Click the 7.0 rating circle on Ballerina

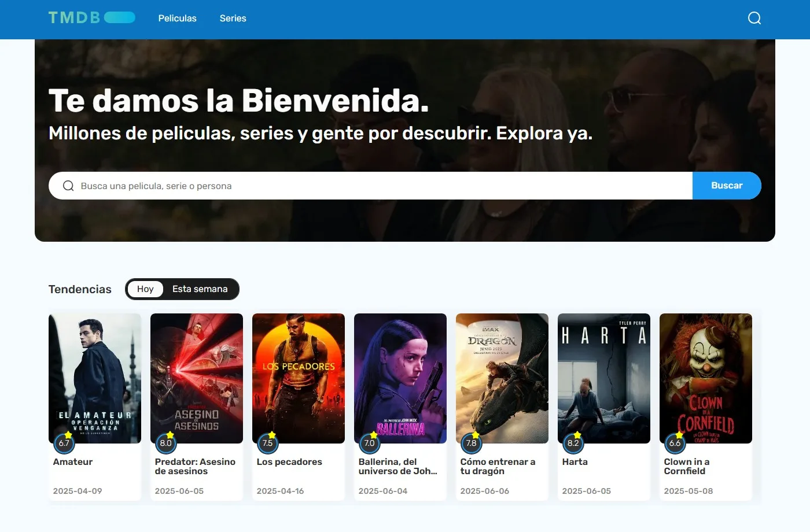370,443
